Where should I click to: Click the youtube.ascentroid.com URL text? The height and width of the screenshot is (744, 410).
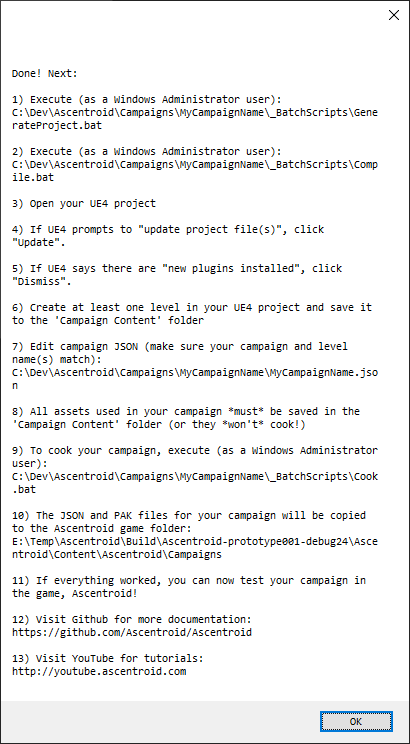(99, 671)
